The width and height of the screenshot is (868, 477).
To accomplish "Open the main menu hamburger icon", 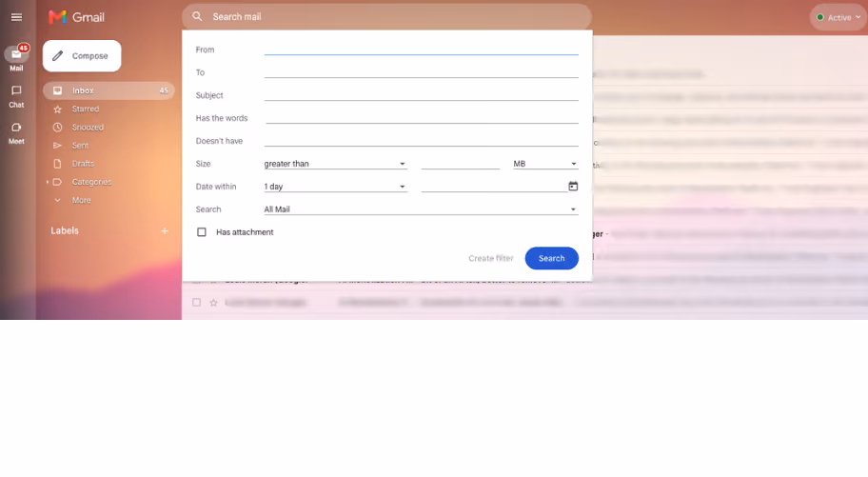I will [16, 17].
